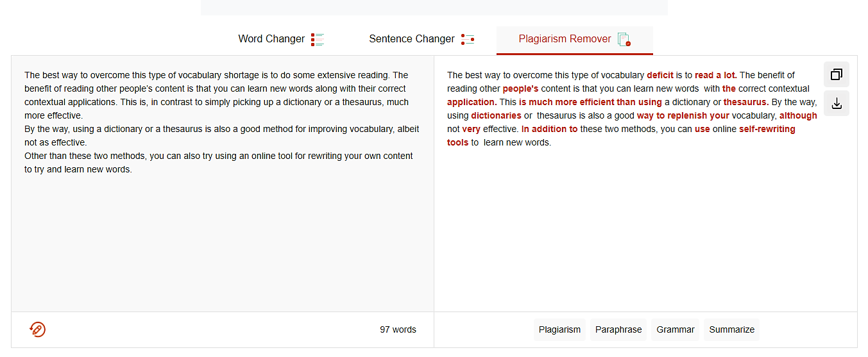Select the Plagiarism Remover tab label
The image size is (868, 357).
tap(565, 39)
